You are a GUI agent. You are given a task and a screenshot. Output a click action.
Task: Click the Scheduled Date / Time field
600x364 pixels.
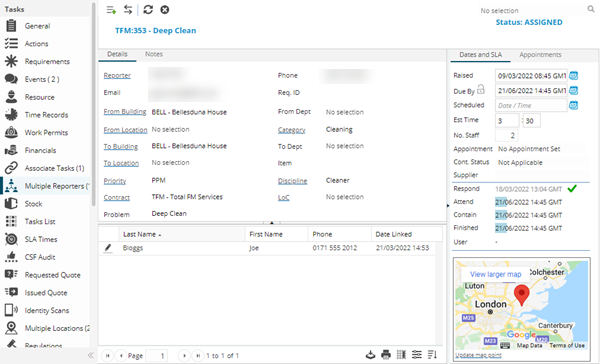click(531, 105)
